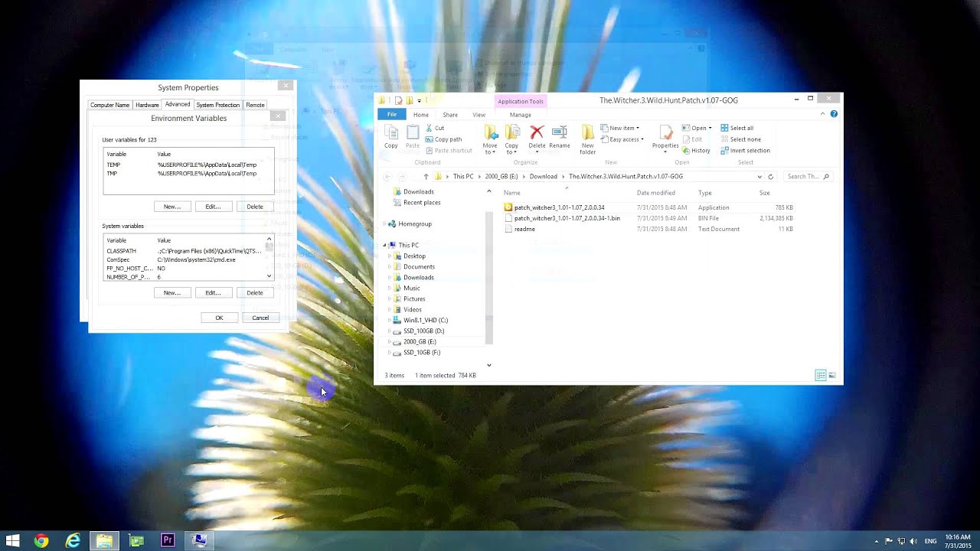Image resolution: width=980 pixels, height=551 pixels.
Task: Open the address bar history dropdown
Action: coord(759,177)
